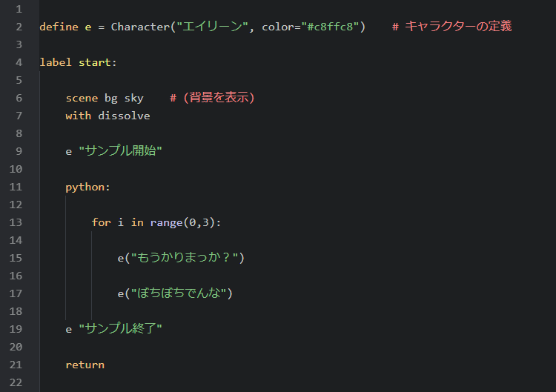This screenshot has height=392, width=556.
Task: Click the 'python:' block header
Action: [88, 187]
